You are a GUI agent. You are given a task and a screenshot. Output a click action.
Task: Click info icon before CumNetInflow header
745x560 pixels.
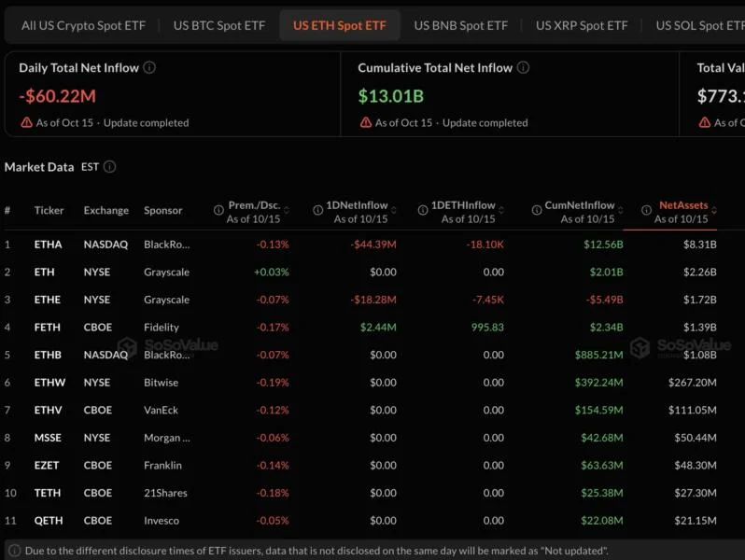pos(537,210)
